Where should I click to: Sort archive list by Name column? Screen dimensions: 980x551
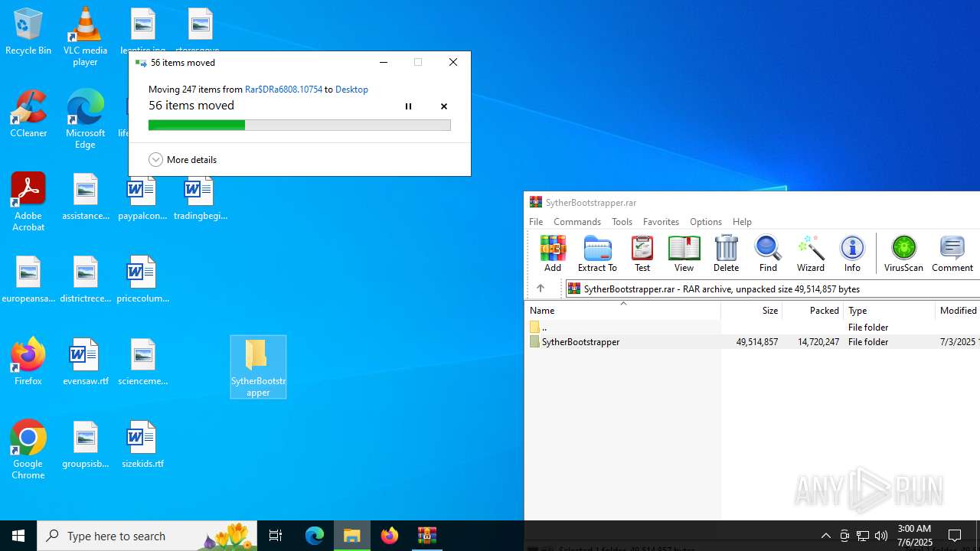622,310
